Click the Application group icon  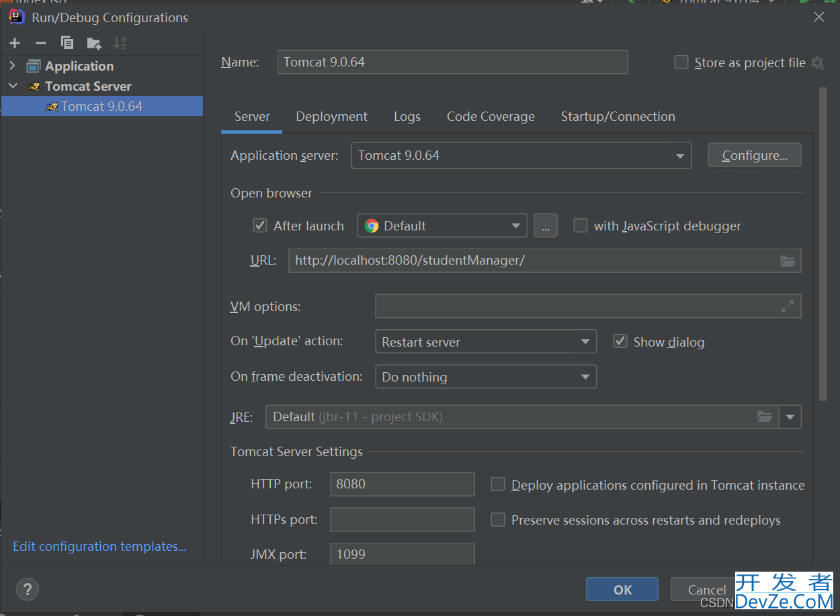click(34, 66)
